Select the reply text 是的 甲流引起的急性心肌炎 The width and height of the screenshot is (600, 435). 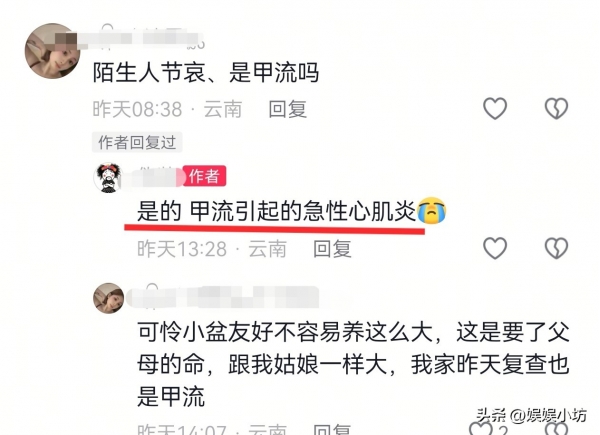[276, 211]
